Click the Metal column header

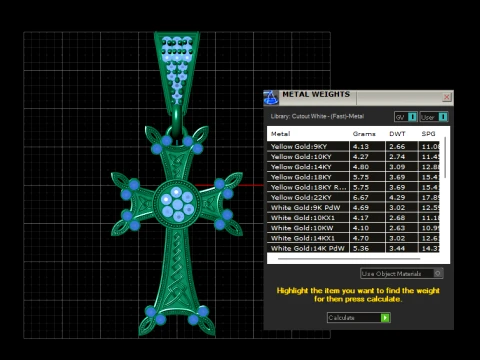pos(280,134)
